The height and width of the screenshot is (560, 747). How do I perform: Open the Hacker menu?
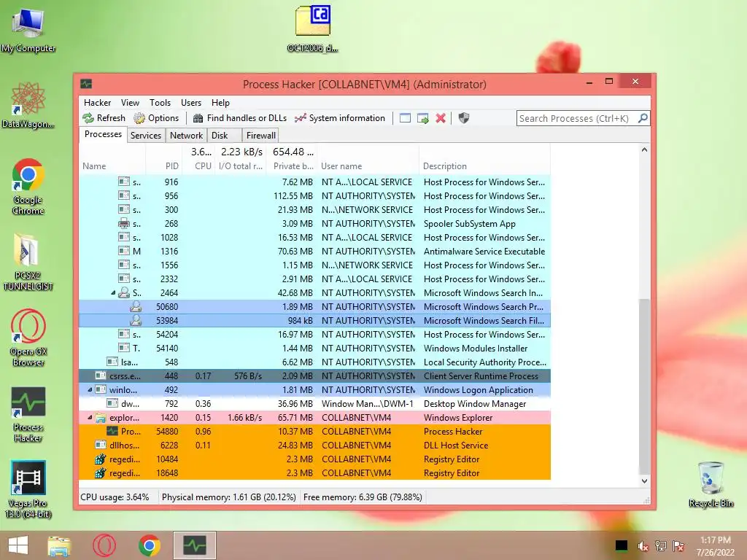coord(97,103)
